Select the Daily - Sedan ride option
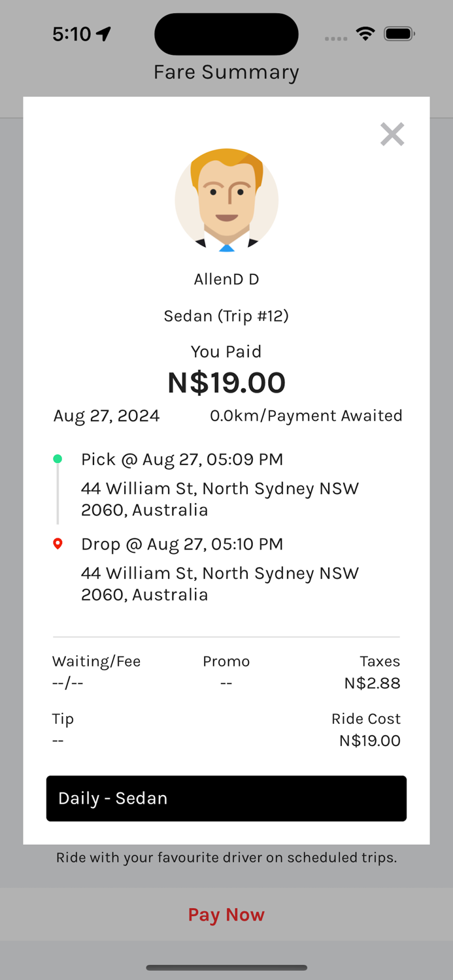Viewport: 453px width, 980px height. 226,798
